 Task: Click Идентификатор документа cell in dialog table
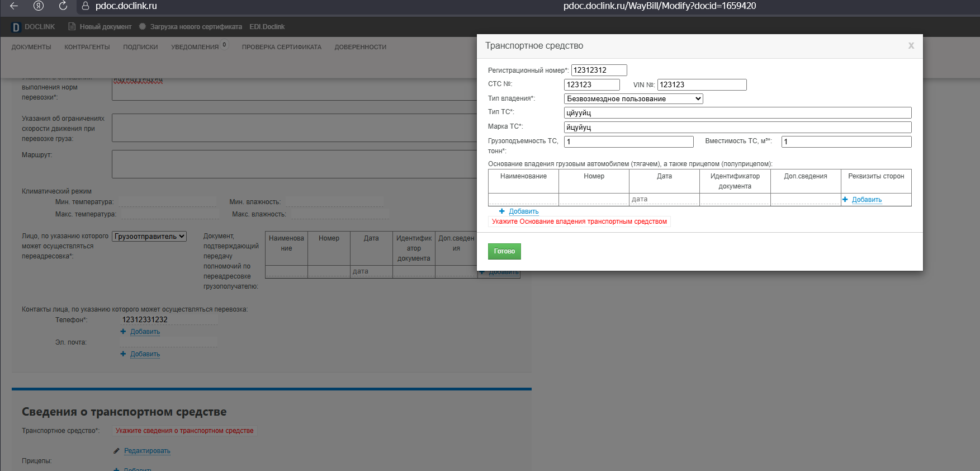(735, 199)
